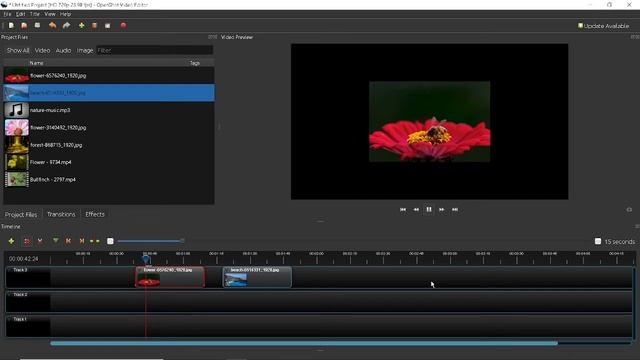Click the Update Available notice
This screenshot has height=360, width=640.
[603, 26]
